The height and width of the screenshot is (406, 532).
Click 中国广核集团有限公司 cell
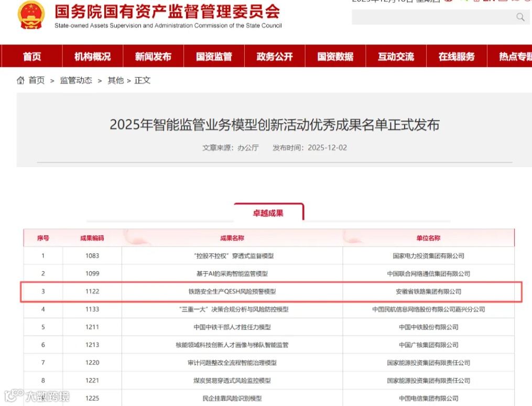pos(429,345)
